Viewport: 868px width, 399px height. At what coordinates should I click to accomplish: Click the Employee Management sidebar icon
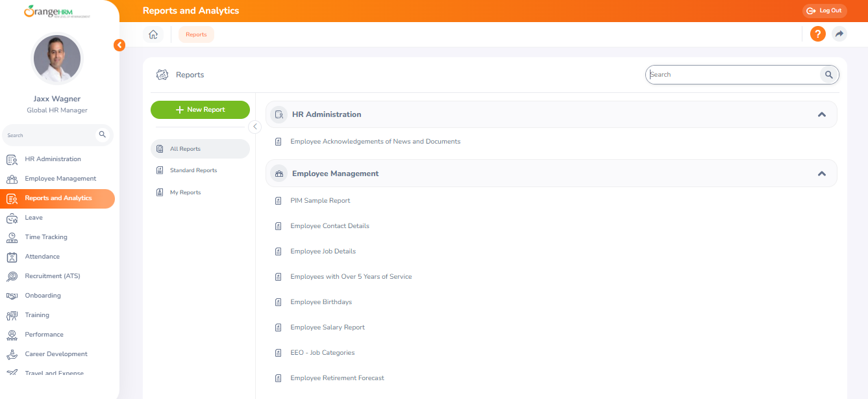(12, 179)
